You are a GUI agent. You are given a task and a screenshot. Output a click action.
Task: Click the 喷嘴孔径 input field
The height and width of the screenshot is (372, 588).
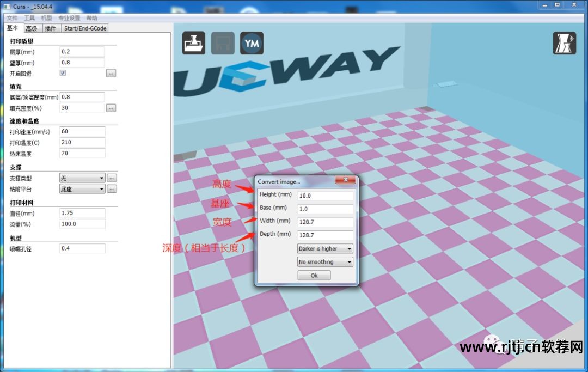[x=82, y=248]
